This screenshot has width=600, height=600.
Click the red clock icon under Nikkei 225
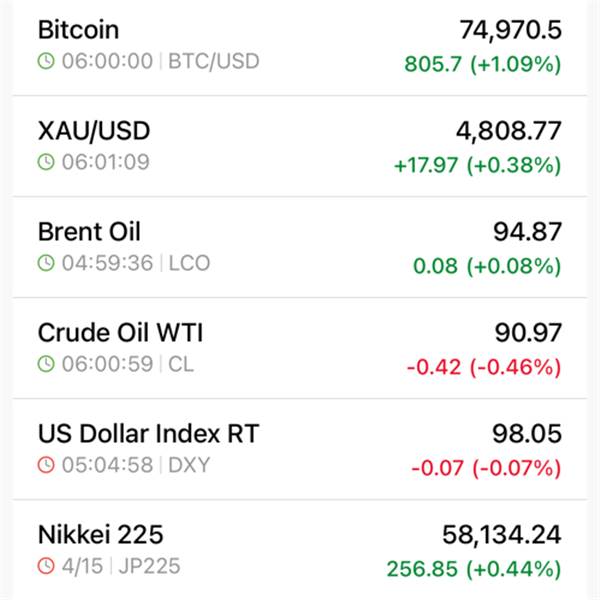46,566
